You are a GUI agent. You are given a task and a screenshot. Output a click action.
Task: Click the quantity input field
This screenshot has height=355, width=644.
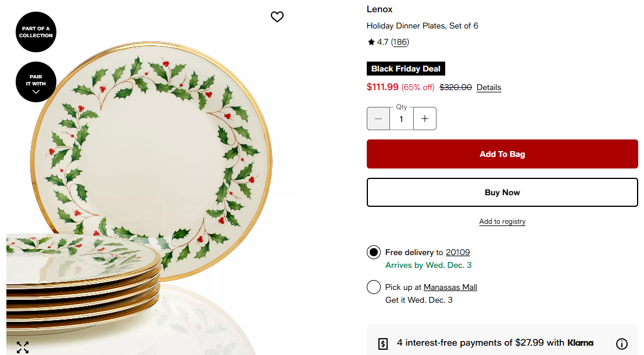tap(401, 119)
